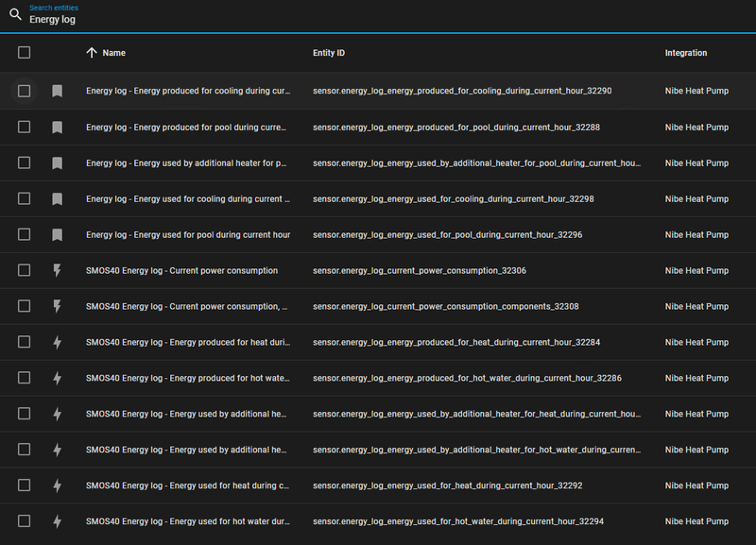The width and height of the screenshot is (756, 545).
Task: Click entity ID sensor.energy_log_current_power_consumption_32306
Action: [x=420, y=271]
